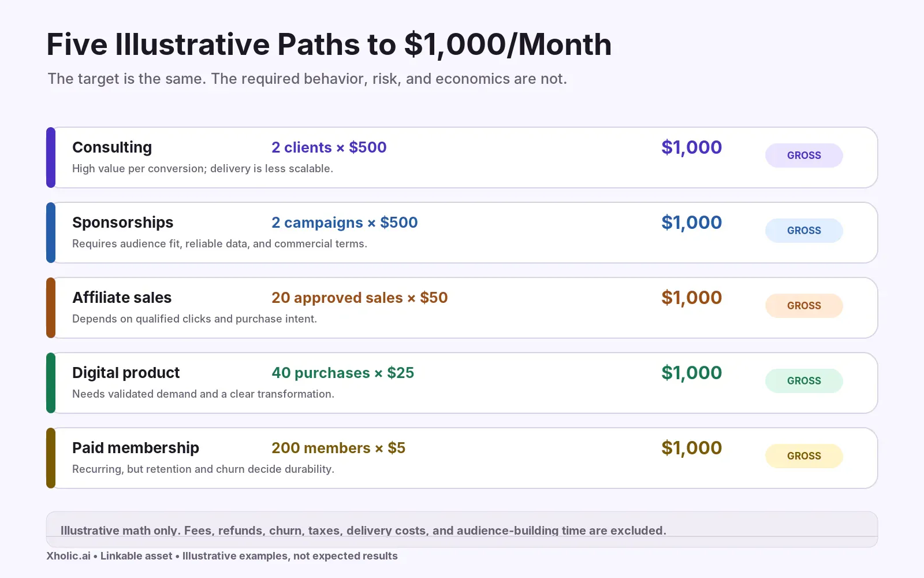The image size is (924, 578).
Task: Click the purple GROSS badge for Consulting
Action: click(804, 155)
